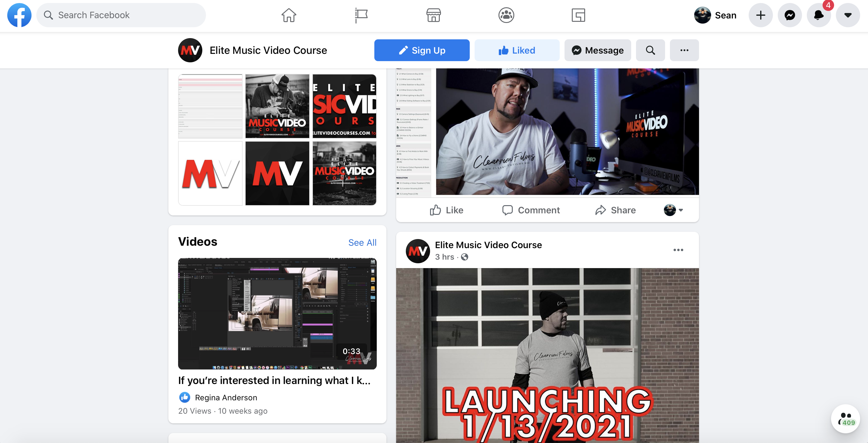Image resolution: width=868 pixels, height=443 pixels.
Task: Click the Message button
Action: coord(598,50)
